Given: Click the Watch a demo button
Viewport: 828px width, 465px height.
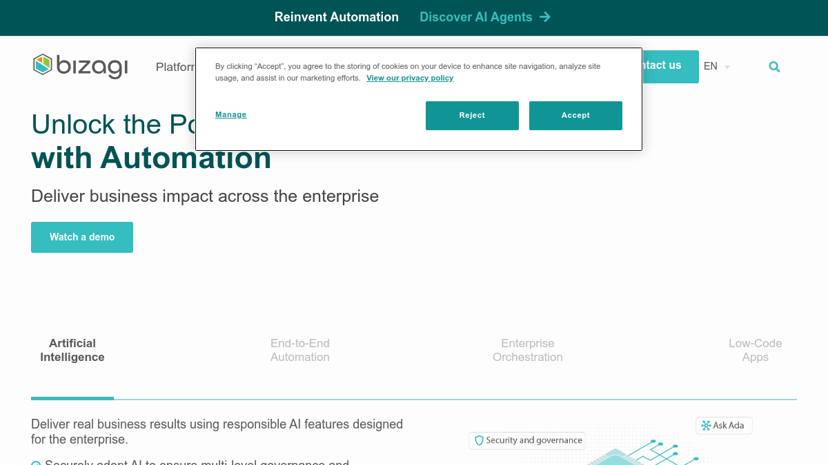Looking at the screenshot, I should pos(82,237).
